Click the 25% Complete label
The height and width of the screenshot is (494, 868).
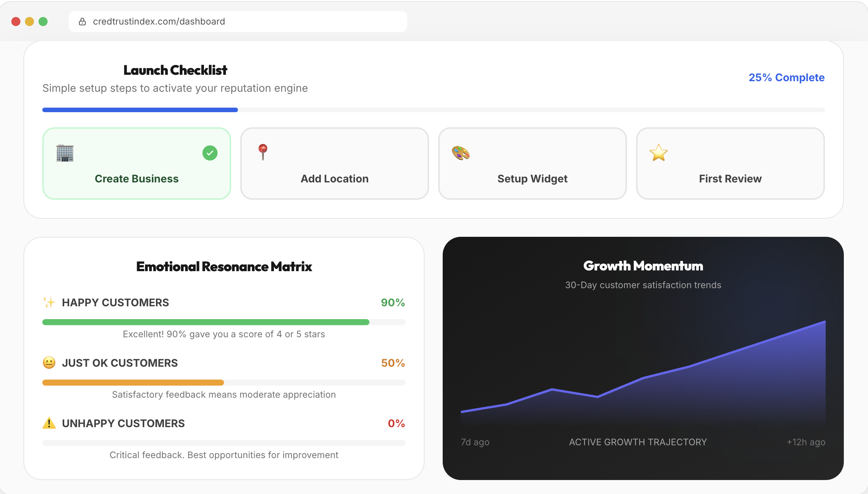787,77
